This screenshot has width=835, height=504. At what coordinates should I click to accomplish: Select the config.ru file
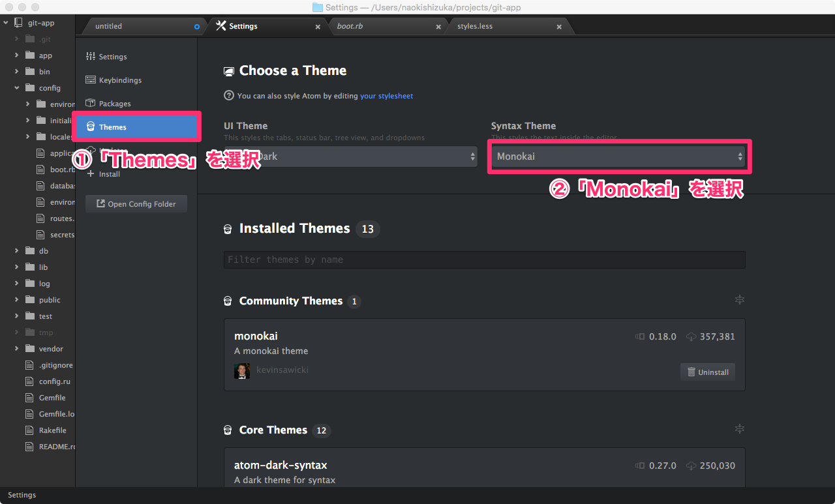(54, 381)
